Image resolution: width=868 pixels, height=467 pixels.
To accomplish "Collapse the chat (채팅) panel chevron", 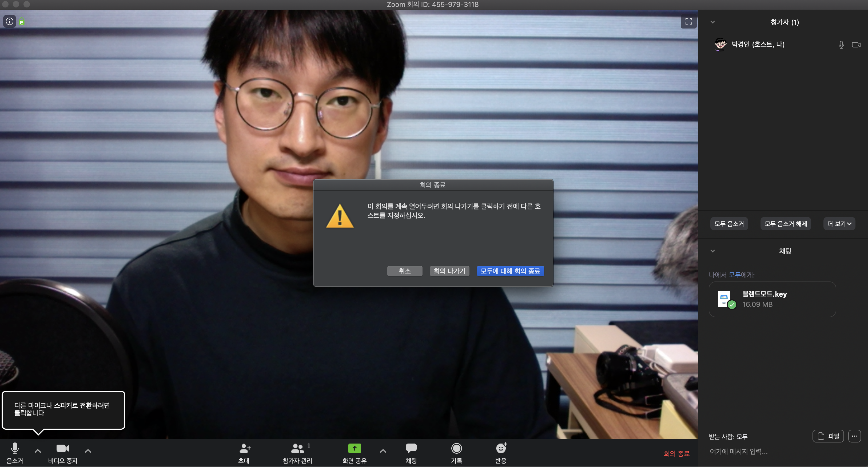I will click(712, 251).
